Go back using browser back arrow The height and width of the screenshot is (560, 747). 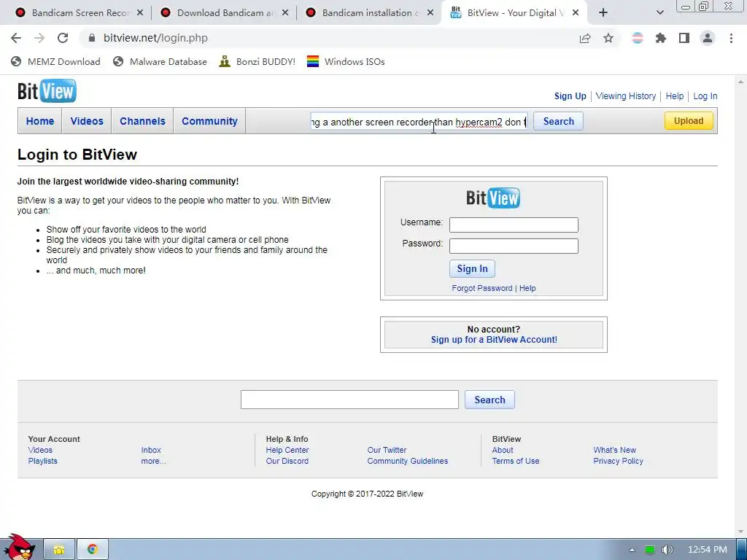pyautogui.click(x=16, y=38)
